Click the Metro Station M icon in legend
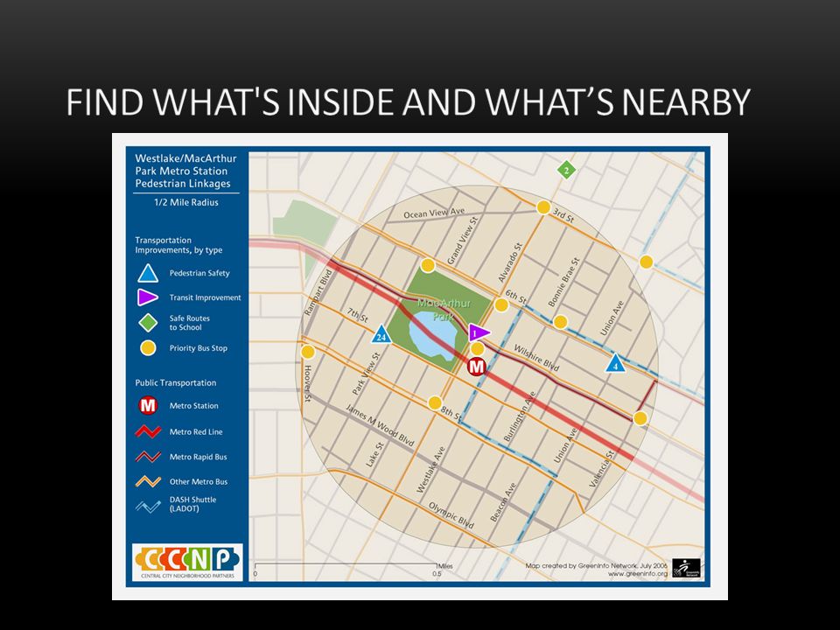This screenshot has width=840, height=630. click(x=148, y=405)
